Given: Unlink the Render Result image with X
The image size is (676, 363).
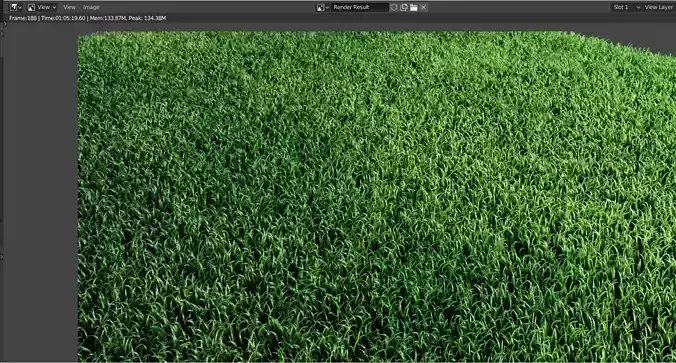Looking at the screenshot, I should coord(424,7).
